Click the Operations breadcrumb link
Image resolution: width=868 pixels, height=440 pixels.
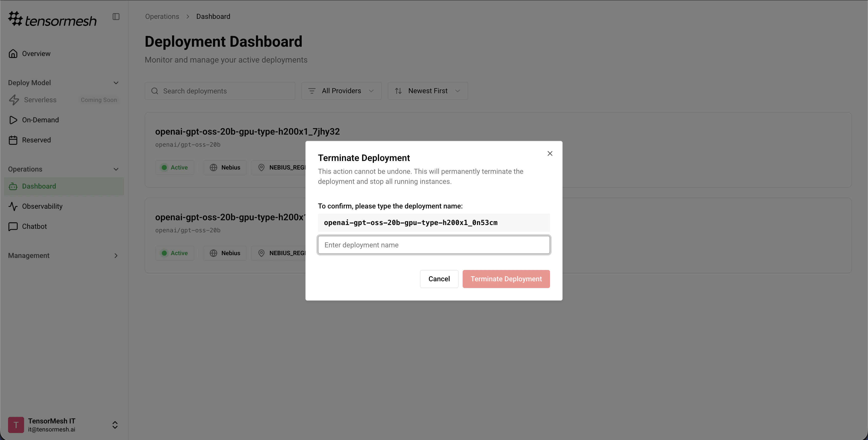point(162,17)
